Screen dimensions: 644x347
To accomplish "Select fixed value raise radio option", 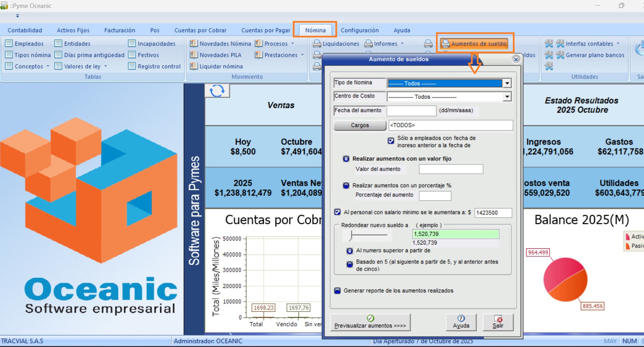I will (x=346, y=159).
